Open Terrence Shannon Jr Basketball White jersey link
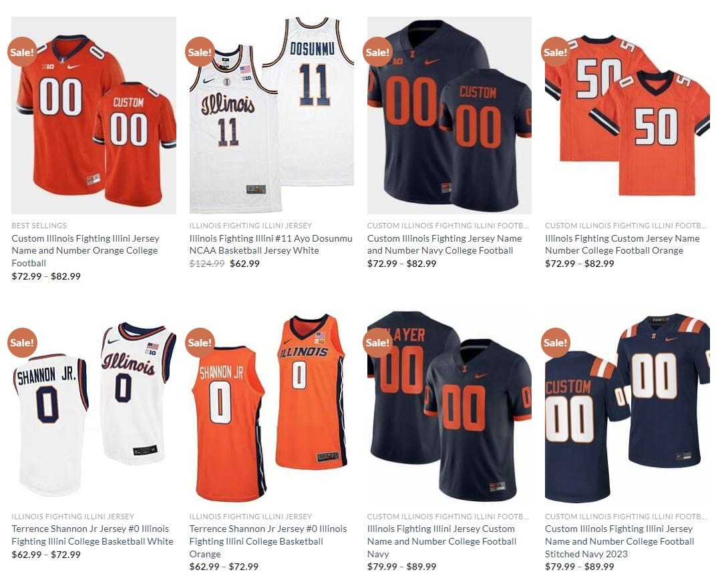The width and height of the screenshot is (718, 588). (x=92, y=535)
